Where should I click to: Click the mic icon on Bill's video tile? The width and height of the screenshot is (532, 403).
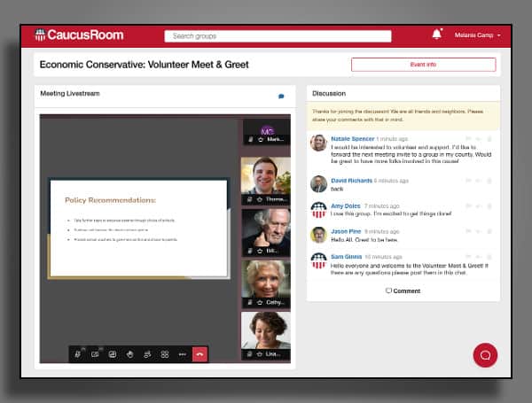pos(250,251)
